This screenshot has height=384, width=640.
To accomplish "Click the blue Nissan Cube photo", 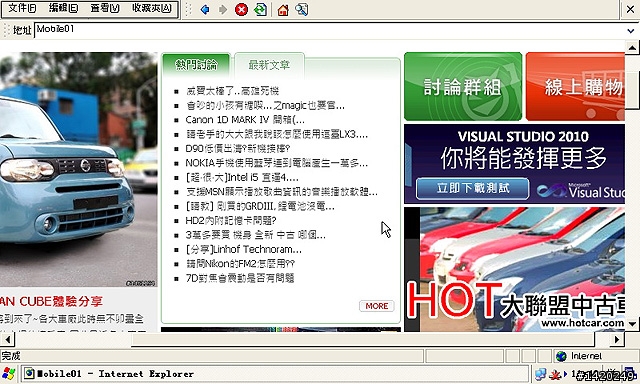I will 78,169.
